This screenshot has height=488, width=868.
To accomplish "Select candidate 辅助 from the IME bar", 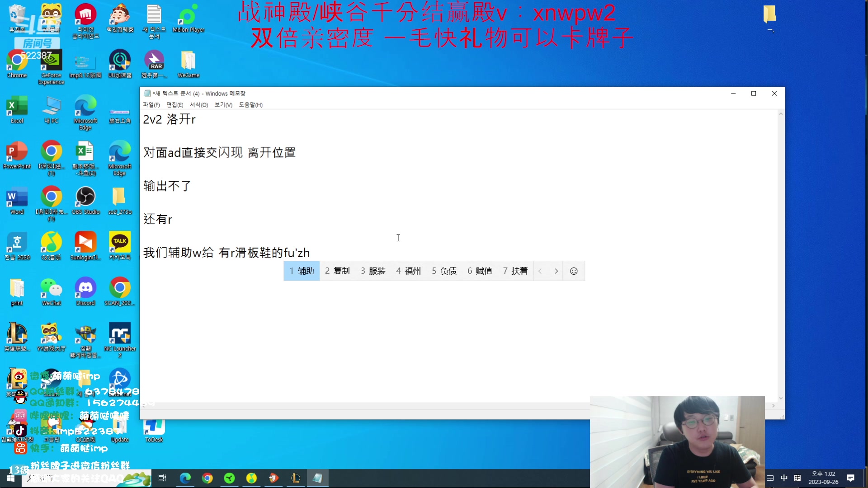I will pos(301,271).
